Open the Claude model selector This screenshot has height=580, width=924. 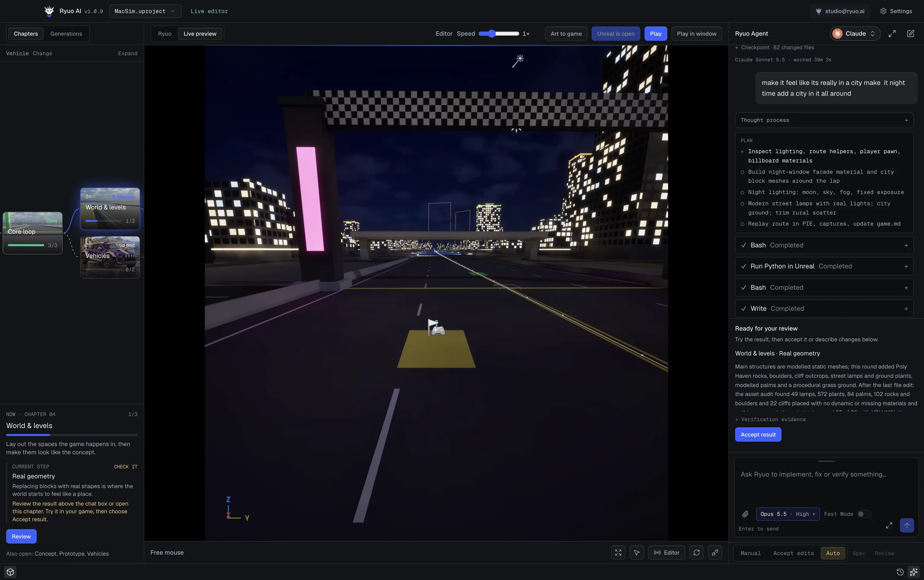(x=855, y=34)
